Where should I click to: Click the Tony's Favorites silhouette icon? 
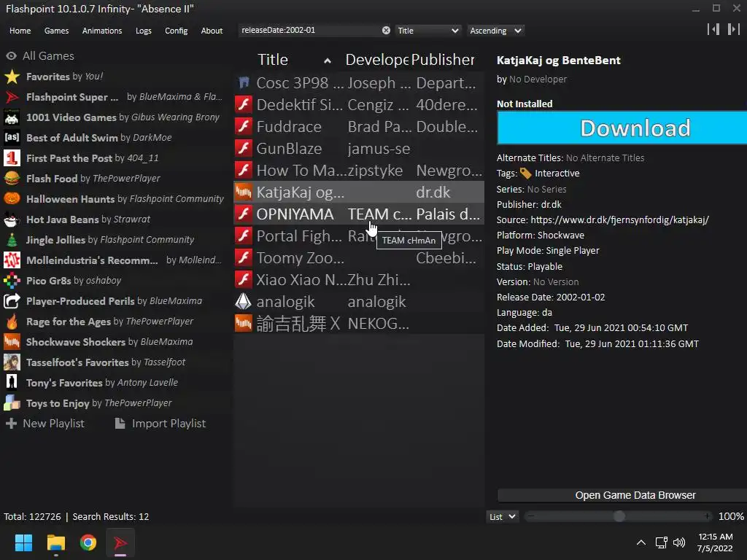[x=12, y=383]
